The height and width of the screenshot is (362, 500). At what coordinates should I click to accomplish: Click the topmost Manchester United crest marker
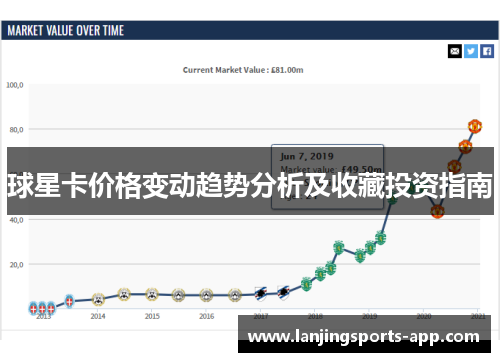tap(475, 127)
